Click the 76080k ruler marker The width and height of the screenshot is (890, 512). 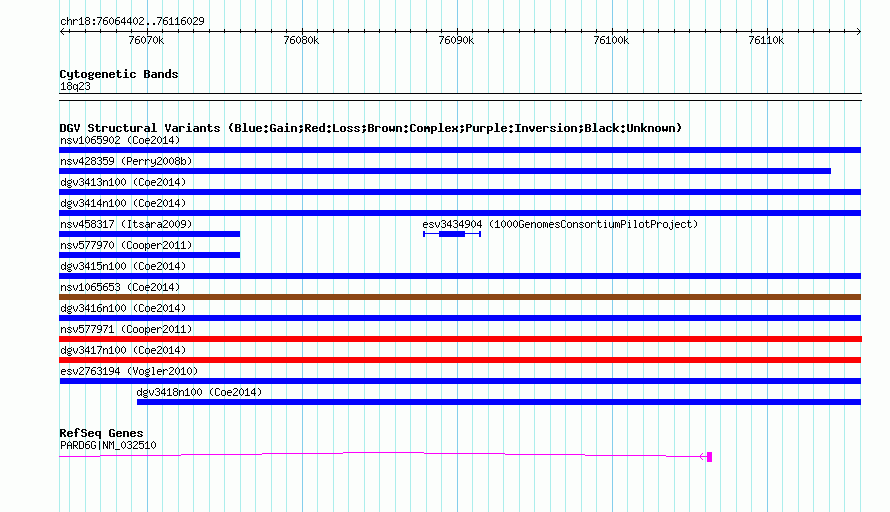301,40
